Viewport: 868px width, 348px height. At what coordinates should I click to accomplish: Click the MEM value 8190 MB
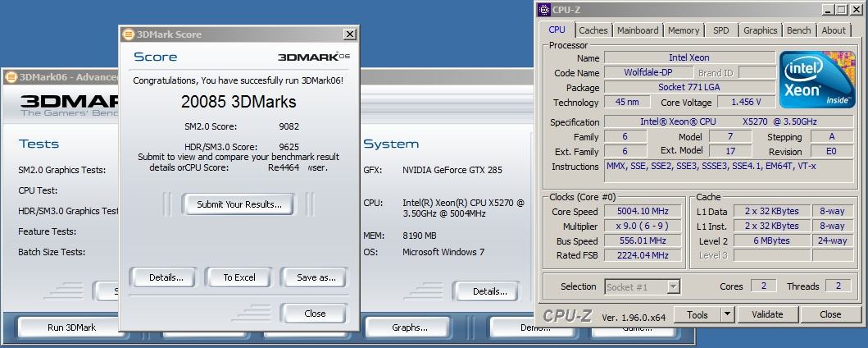point(420,236)
